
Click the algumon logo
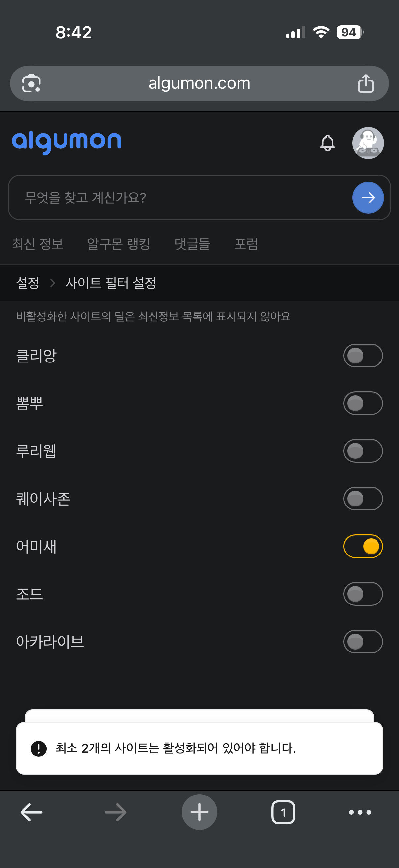[67, 142]
